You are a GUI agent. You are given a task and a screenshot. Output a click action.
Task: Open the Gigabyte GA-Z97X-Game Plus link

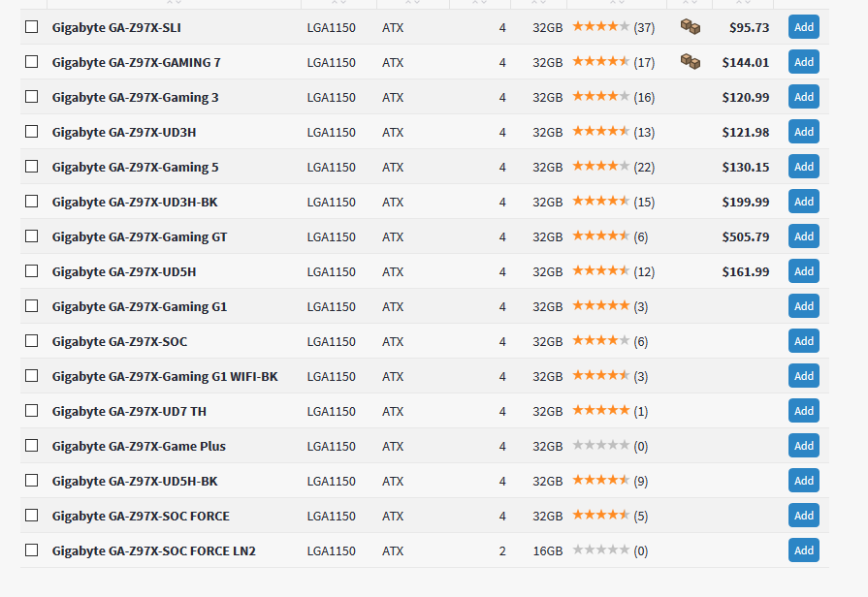(x=139, y=446)
